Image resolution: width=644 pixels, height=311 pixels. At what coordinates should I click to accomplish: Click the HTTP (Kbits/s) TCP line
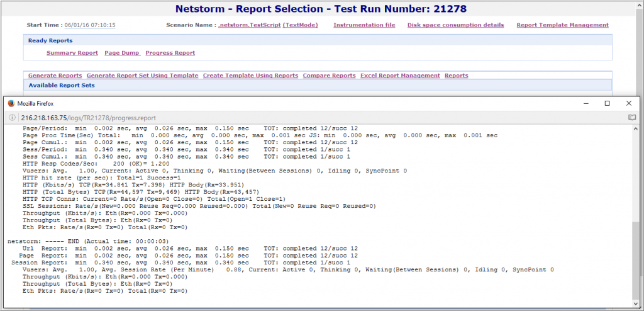coord(133,184)
